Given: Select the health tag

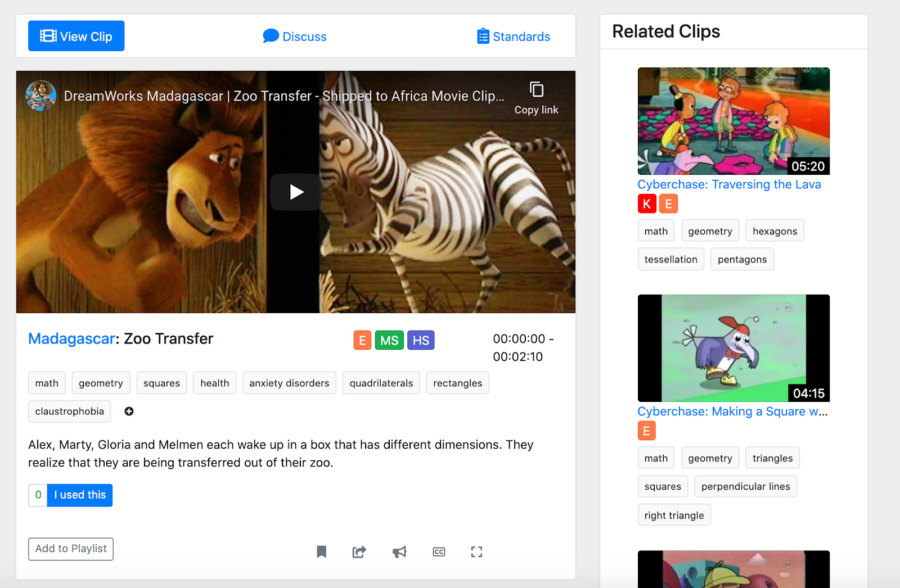Looking at the screenshot, I should 215,383.
